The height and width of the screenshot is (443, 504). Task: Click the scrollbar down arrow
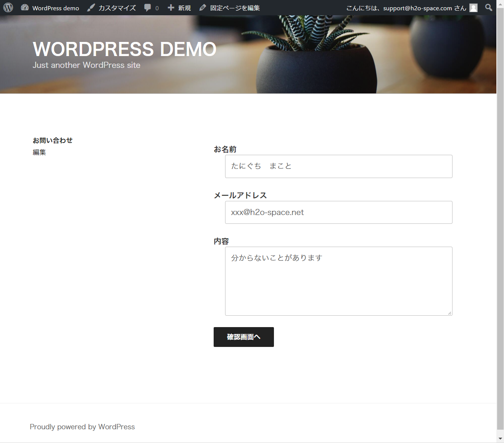pos(500,439)
